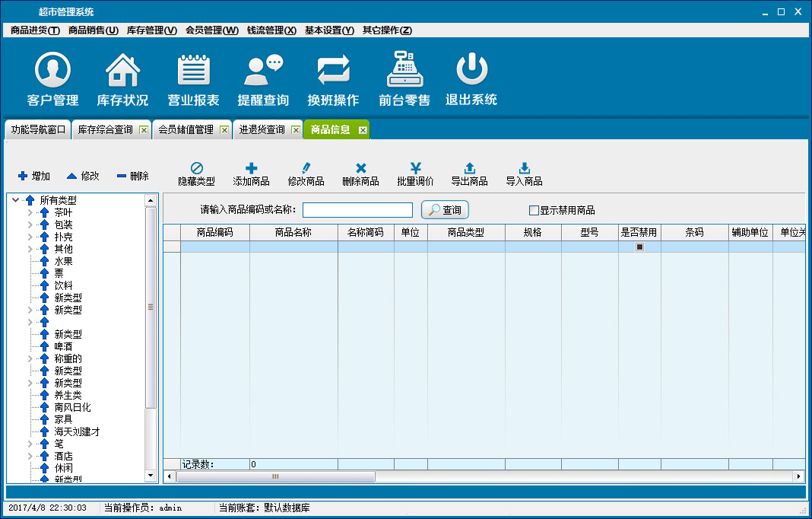Select 海天刘建才 category in tree
The width and height of the screenshot is (812, 519).
(x=77, y=431)
